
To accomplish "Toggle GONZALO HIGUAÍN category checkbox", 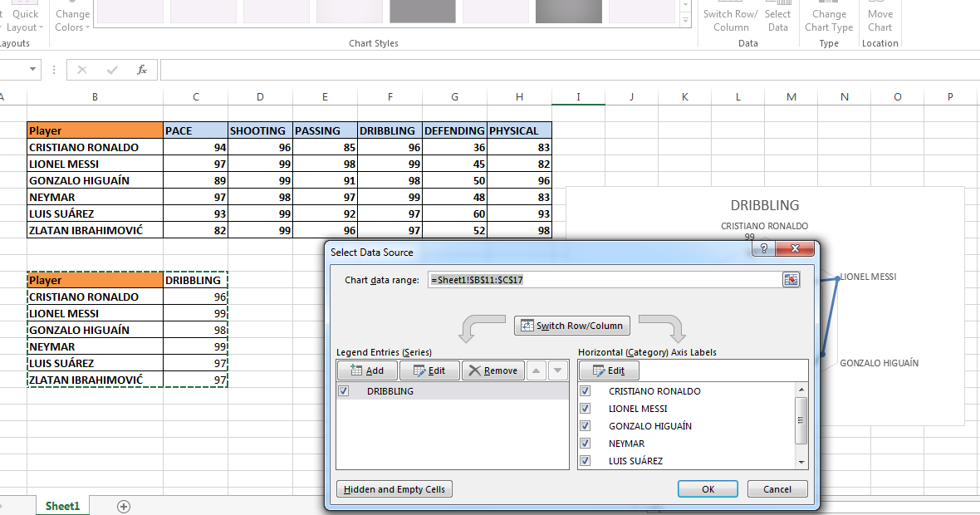I will click(585, 425).
